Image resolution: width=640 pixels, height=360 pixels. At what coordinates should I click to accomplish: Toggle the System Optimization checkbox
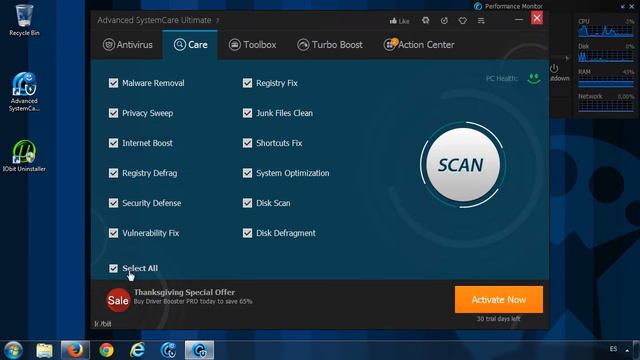coord(247,173)
